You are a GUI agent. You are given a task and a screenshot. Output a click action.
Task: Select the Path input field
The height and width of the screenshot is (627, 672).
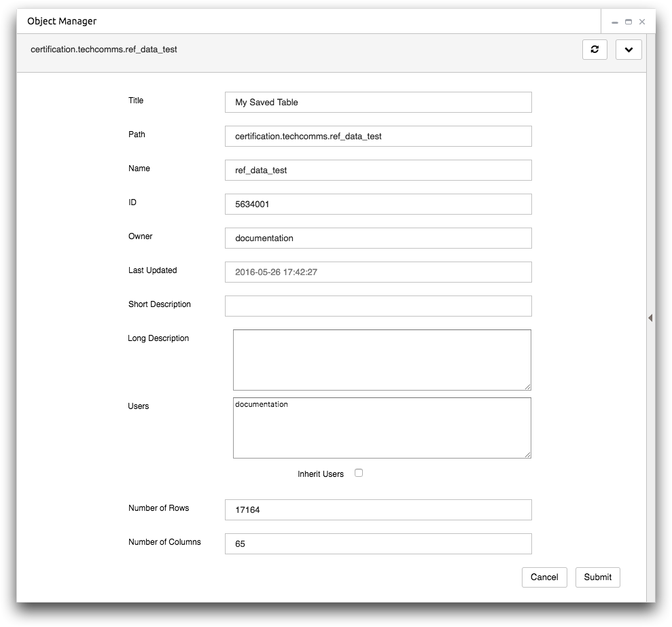[x=378, y=137]
